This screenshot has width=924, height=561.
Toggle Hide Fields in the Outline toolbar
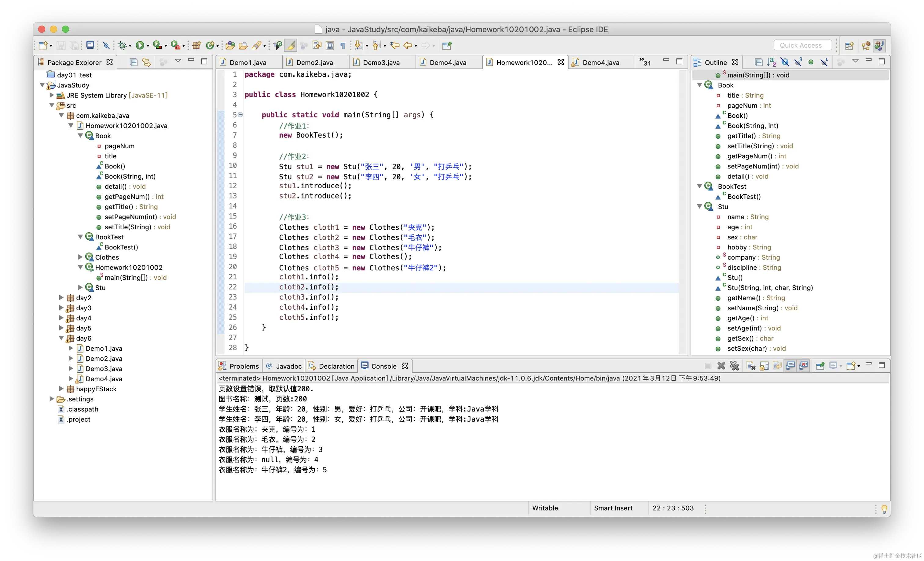(784, 62)
